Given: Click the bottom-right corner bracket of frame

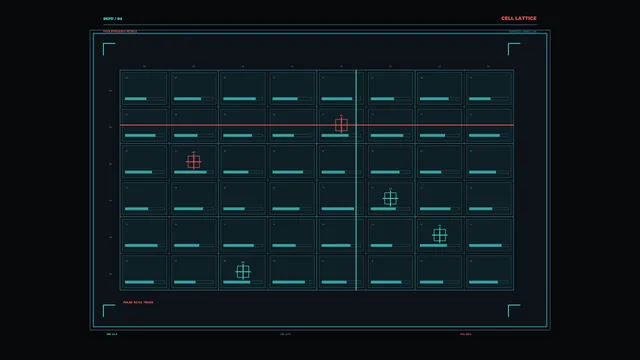Looking at the screenshot, I should pyautogui.click(x=514, y=310).
